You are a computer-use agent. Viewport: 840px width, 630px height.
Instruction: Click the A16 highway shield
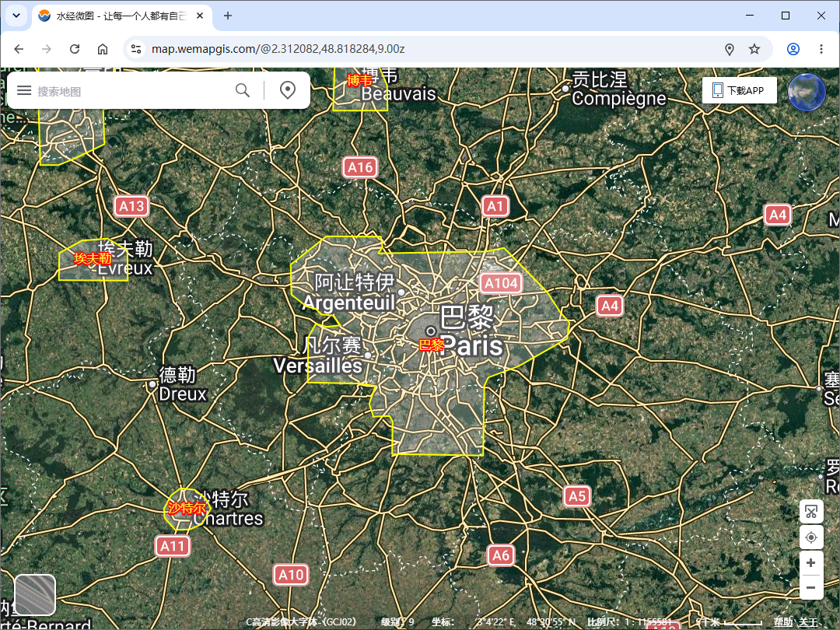click(360, 168)
